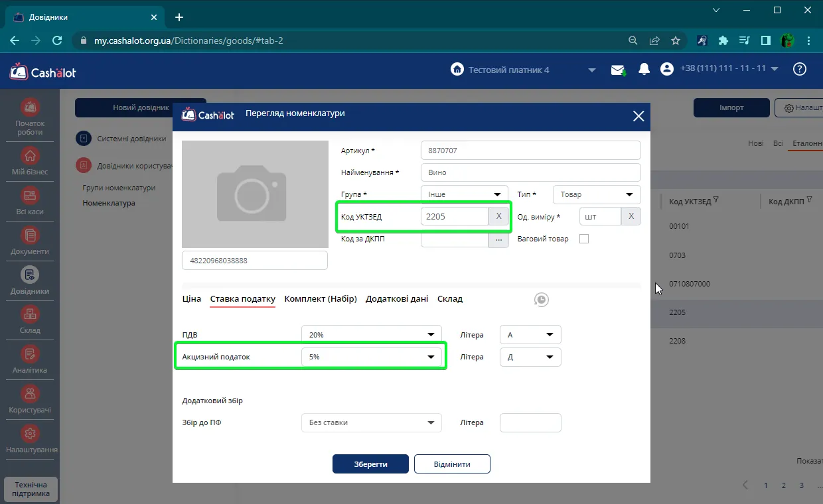Click the camera photo placeholder

[x=255, y=194]
